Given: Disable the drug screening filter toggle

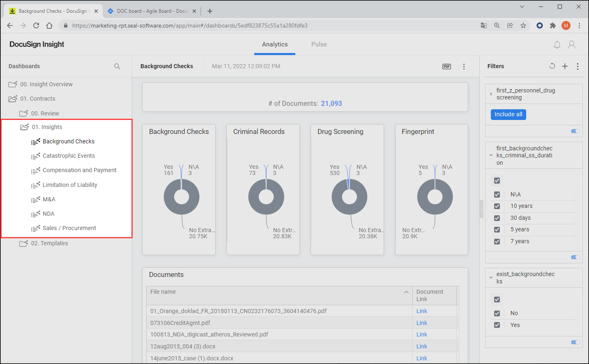Looking at the screenshot, I should point(575,131).
